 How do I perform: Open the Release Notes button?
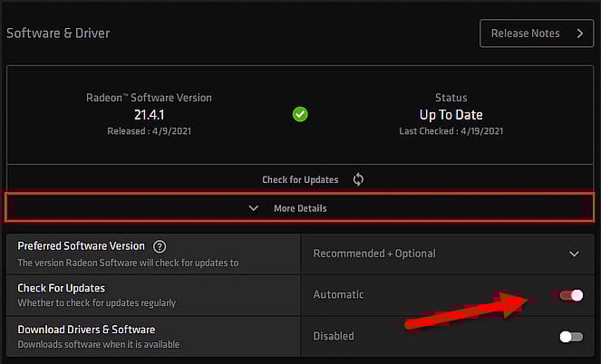coord(536,34)
